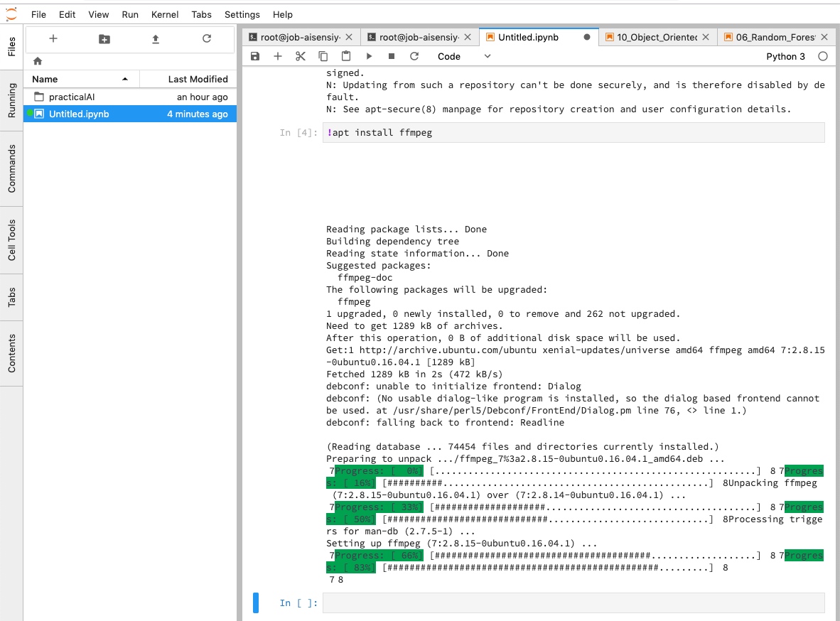Upload files with the upload arrow icon
This screenshot has height=621, width=840.
tap(156, 39)
